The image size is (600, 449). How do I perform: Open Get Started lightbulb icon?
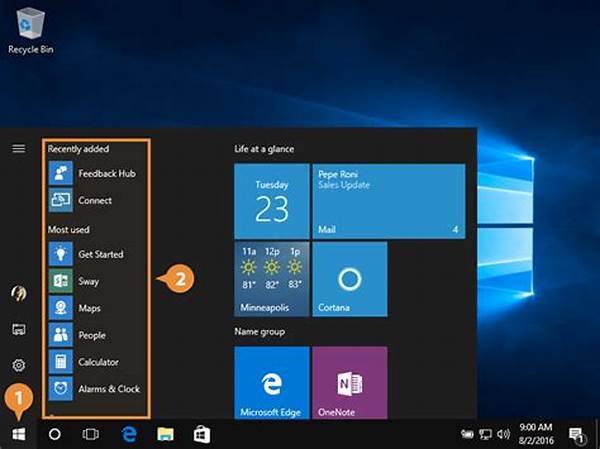(60, 254)
